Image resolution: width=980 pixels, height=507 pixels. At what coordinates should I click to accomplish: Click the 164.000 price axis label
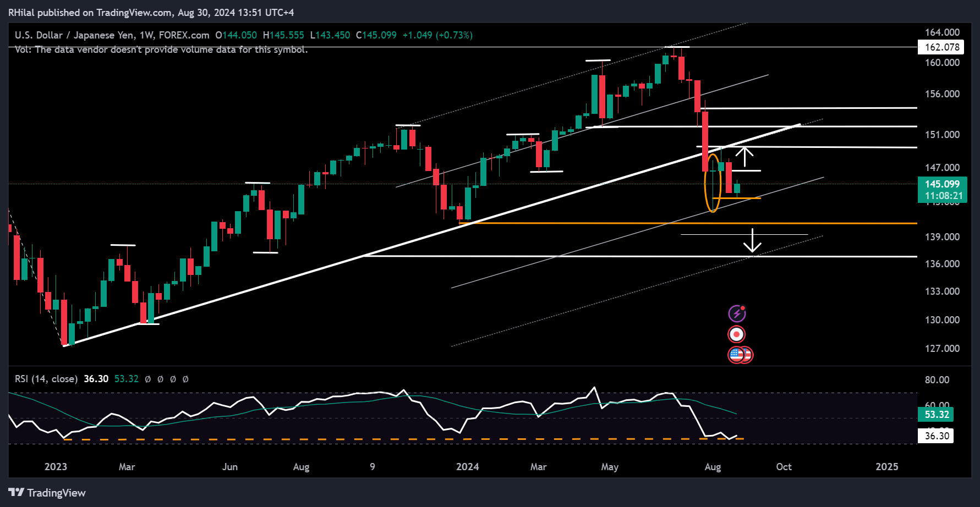coord(942,32)
